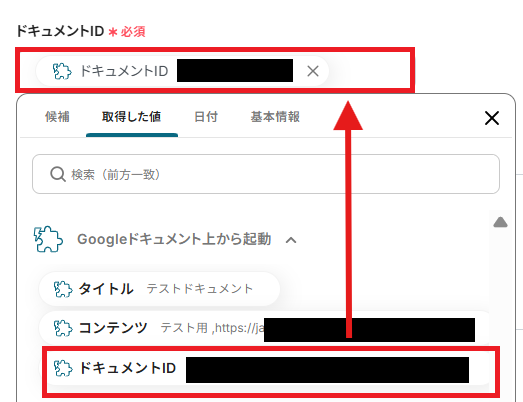The height and width of the screenshot is (402, 523).
Task: Click the puzzle icon on the タイトル item
Action: pos(63,289)
